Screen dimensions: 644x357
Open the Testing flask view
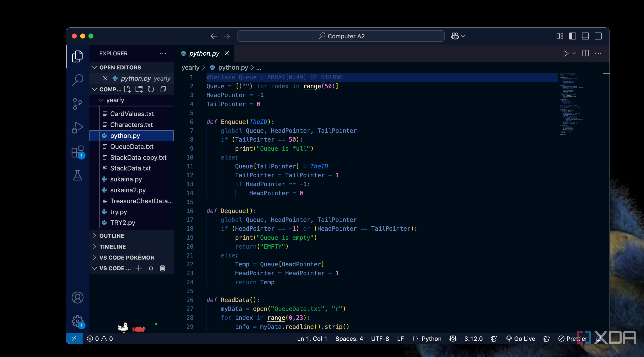pos(78,175)
